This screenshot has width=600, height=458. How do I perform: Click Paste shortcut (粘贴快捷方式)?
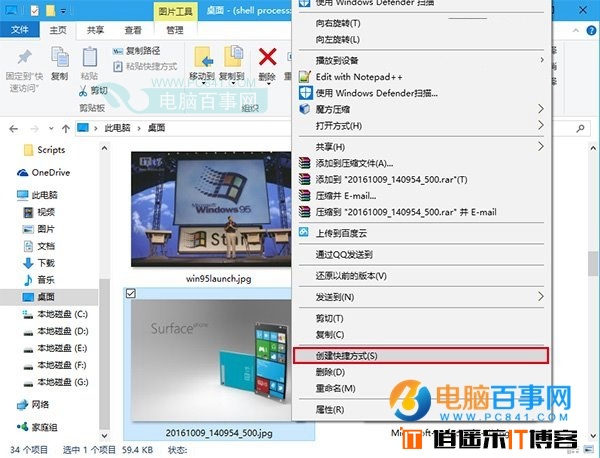click(x=145, y=67)
